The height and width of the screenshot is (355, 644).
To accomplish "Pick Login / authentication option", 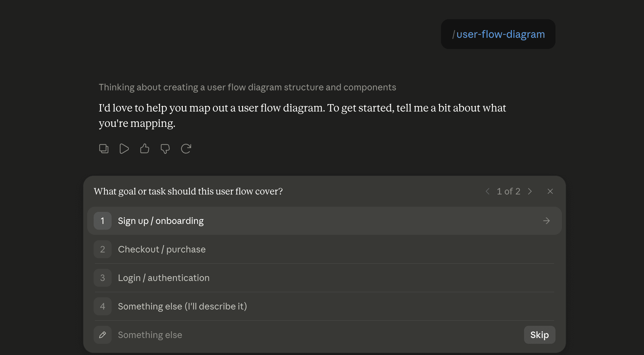I will [324, 278].
